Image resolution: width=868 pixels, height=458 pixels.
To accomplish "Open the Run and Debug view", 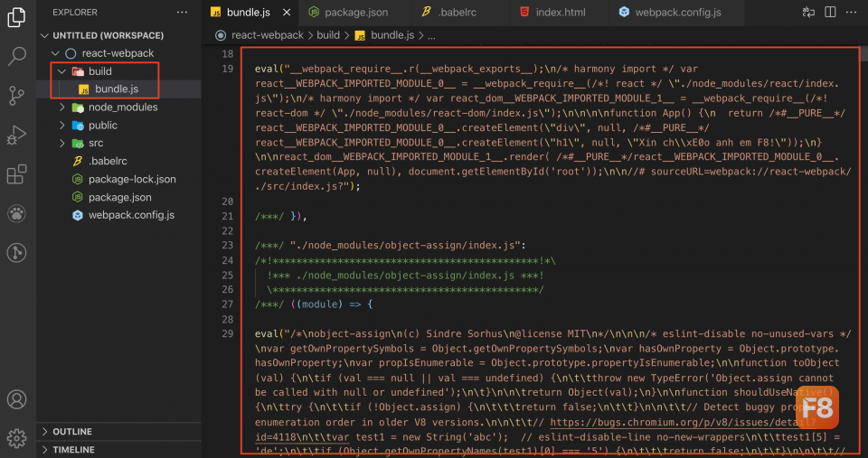I will pyautogui.click(x=16, y=135).
